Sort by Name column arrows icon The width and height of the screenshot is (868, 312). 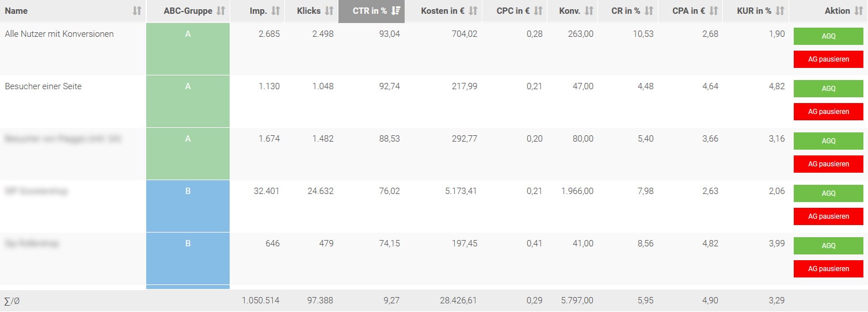point(136,11)
